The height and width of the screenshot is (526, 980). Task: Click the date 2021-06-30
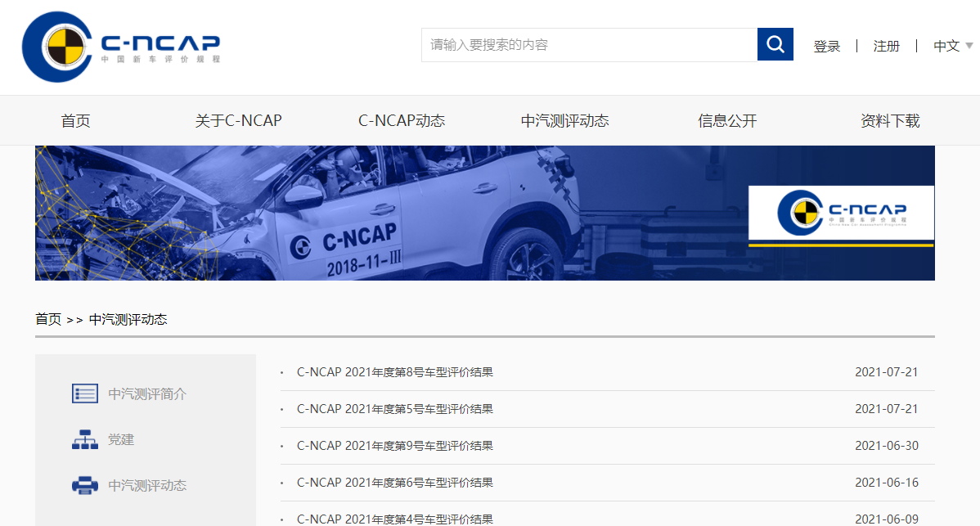coord(886,446)
